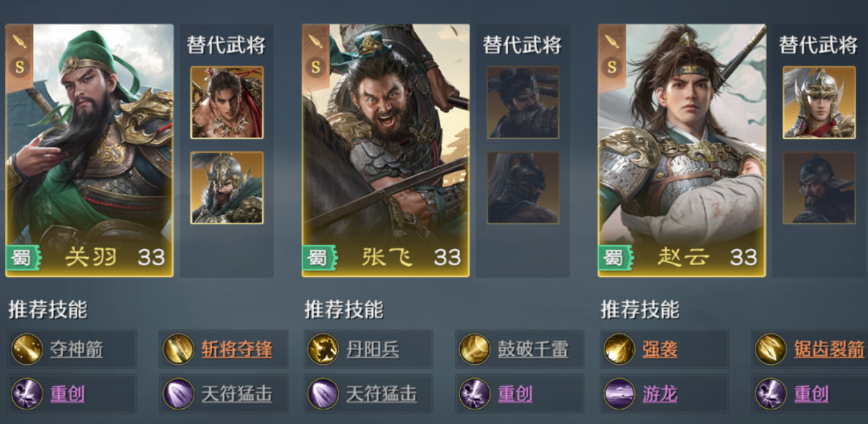The image size is (868, 424).
Task: Open the 重创 skill link under 关羽
Action: [68, 394]
